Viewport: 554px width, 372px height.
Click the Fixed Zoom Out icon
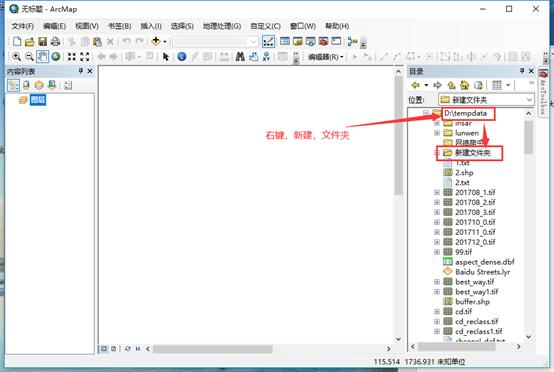85,57
